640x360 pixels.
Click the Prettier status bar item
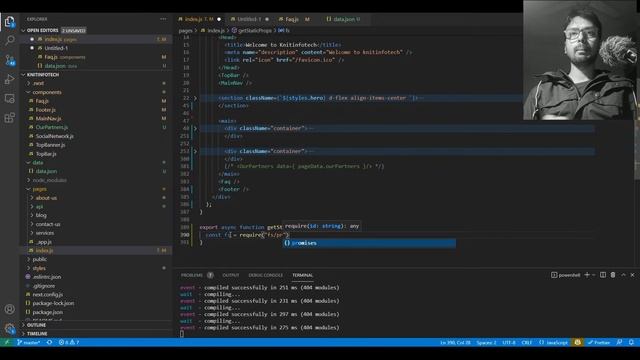pyautogui.click(x=599, y=342)
